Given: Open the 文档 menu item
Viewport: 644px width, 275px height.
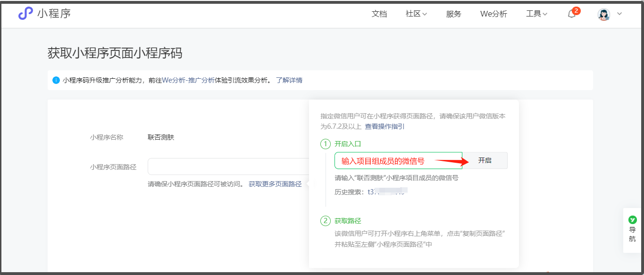Looking at the screenshot, I should pyautogui.click(x=379, y=14).
